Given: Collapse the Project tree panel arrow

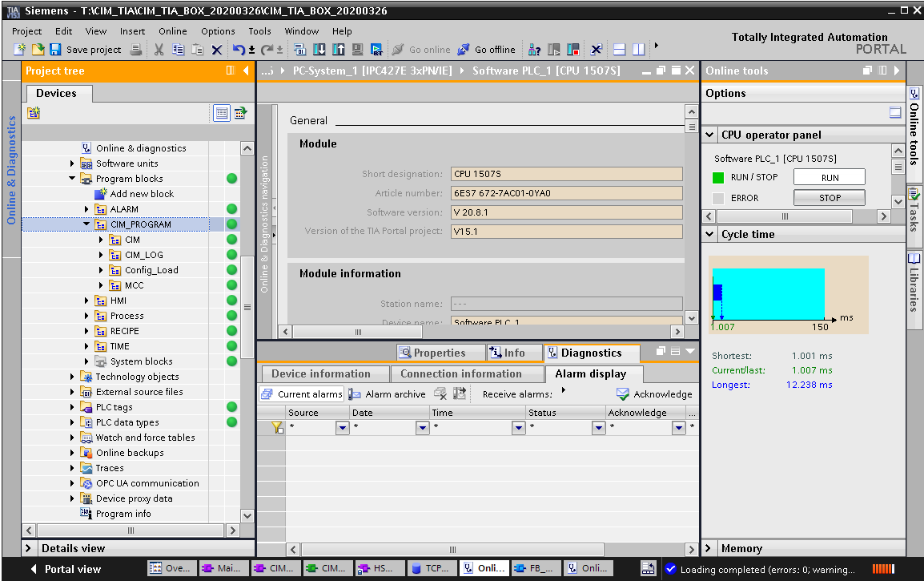Looking at the screenshot, I should pos(246,71).
